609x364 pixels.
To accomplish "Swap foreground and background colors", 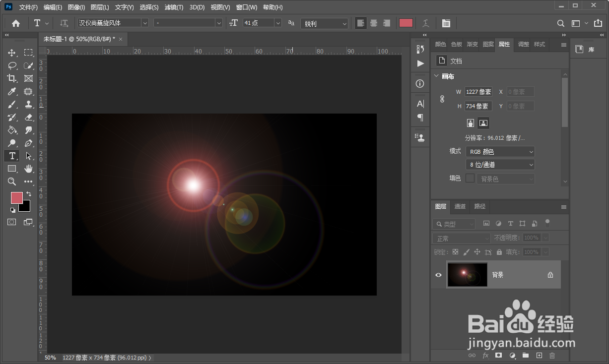I will pyautogui.click(x=29, y=194).
